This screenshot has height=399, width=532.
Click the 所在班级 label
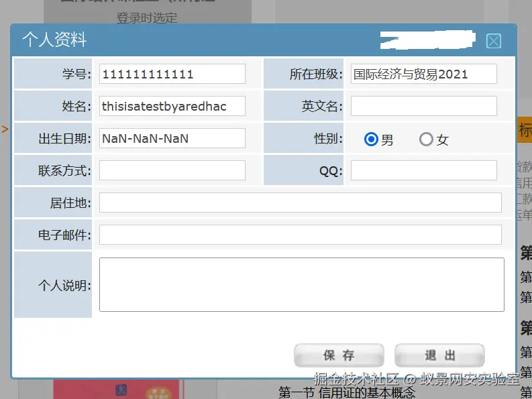coord(316,74)
